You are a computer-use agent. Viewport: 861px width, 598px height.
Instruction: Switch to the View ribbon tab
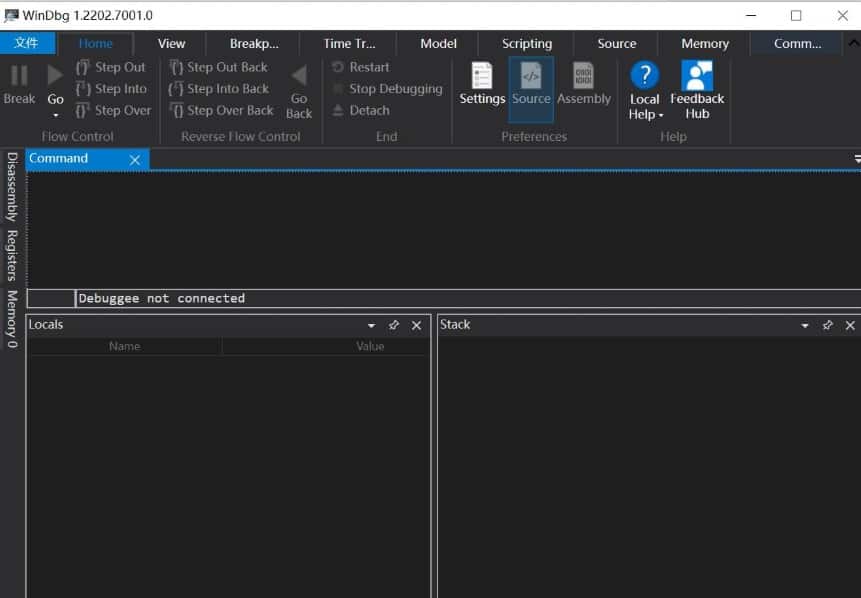[171, 43]
